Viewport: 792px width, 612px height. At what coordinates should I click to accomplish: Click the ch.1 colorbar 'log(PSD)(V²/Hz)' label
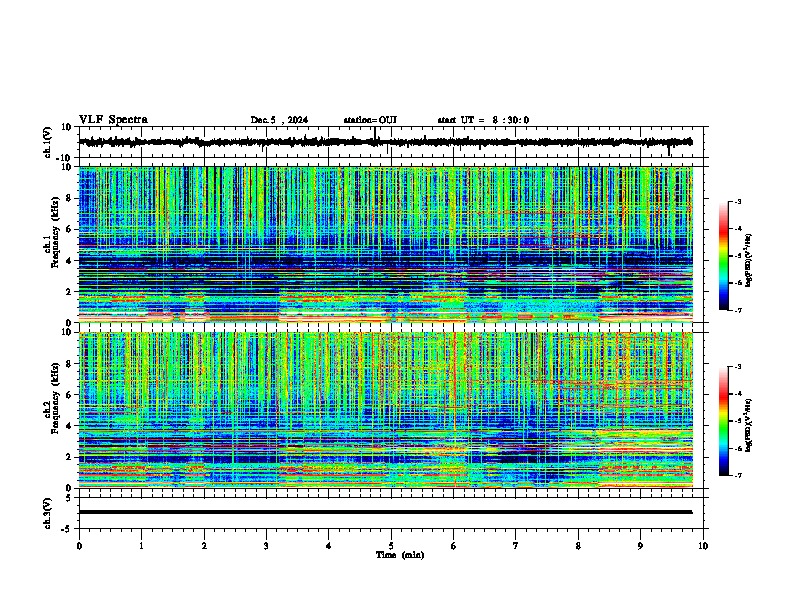pos(748,260)
